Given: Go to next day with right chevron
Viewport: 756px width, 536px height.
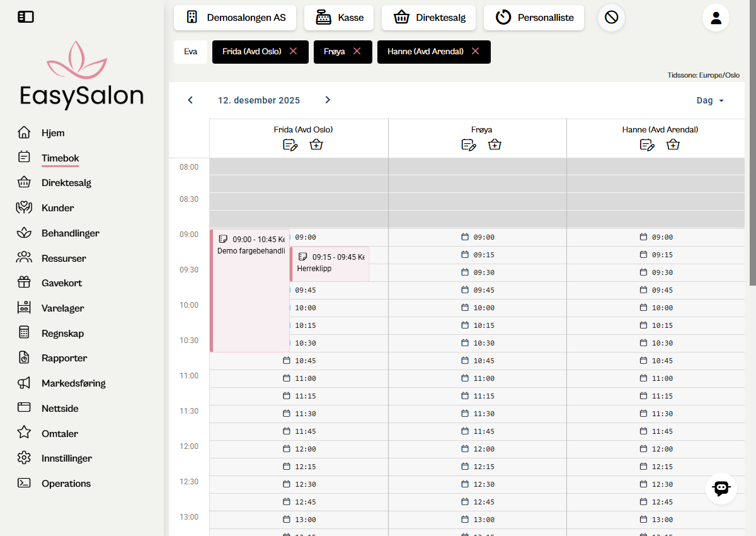Looking at the screenshot, I should (x=328, y=100).
